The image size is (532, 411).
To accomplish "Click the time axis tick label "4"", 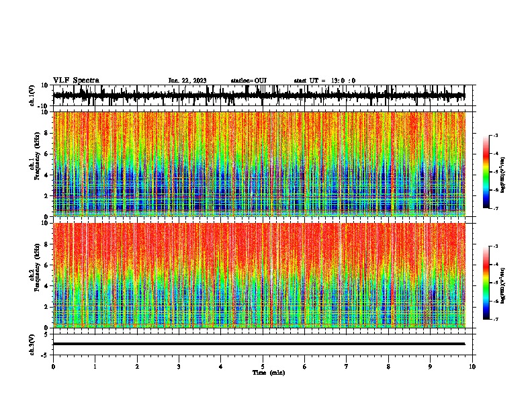I will point(221,367).
